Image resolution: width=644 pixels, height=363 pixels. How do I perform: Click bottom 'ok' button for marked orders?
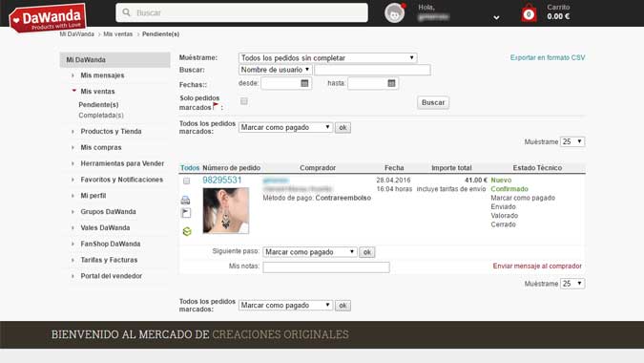point(343,306)
